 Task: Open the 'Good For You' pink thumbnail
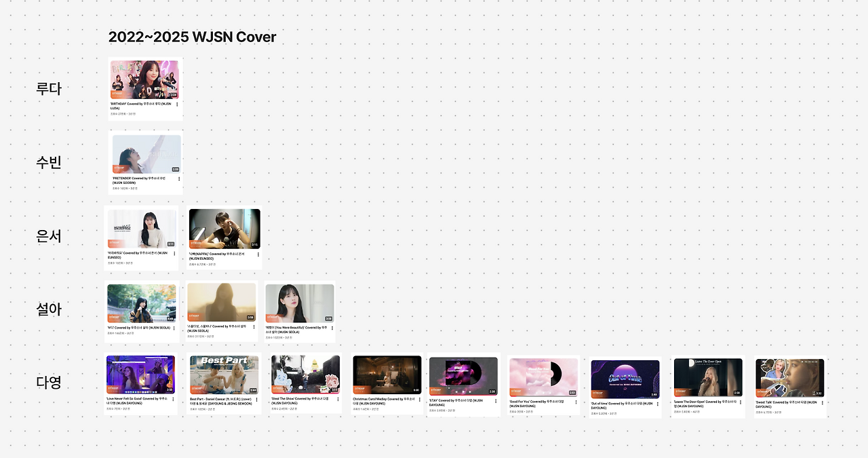coord(544,377)
